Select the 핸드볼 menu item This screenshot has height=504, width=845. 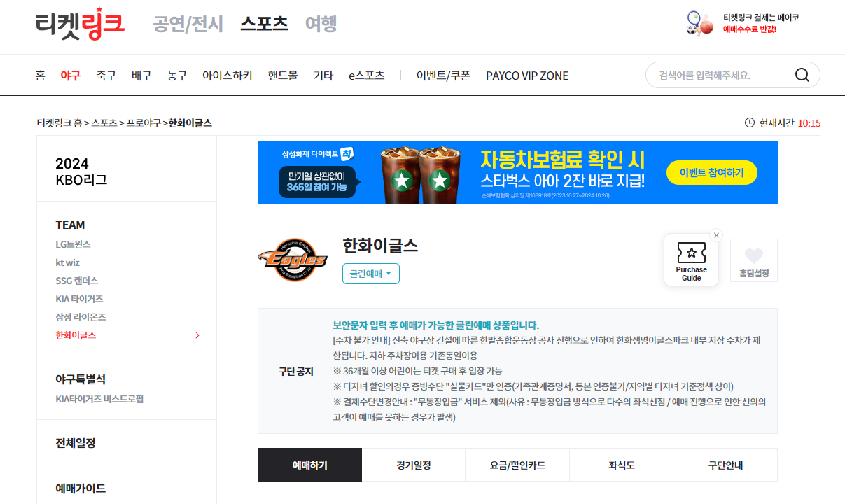pos(283,76)
